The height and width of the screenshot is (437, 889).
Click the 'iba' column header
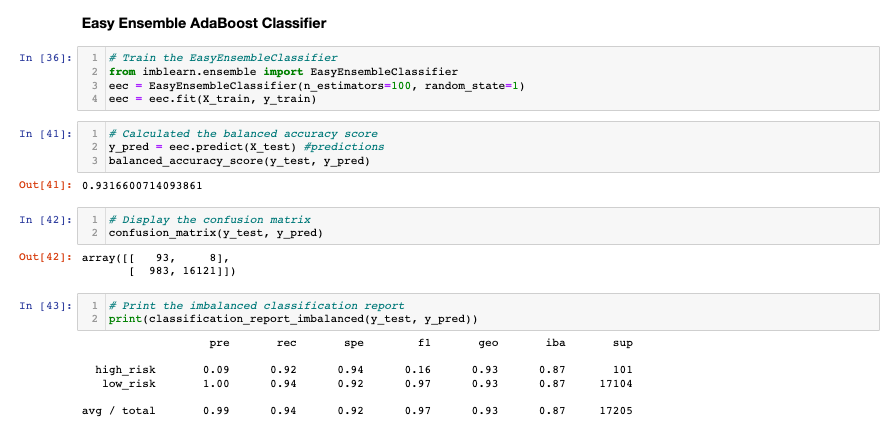click(x=555, y=343)
